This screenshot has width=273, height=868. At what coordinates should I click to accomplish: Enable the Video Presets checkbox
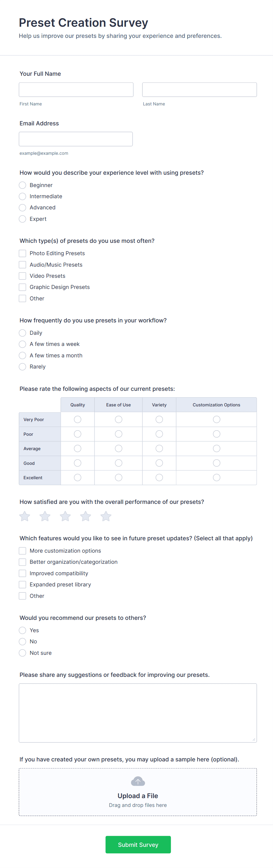click(22, 276)
